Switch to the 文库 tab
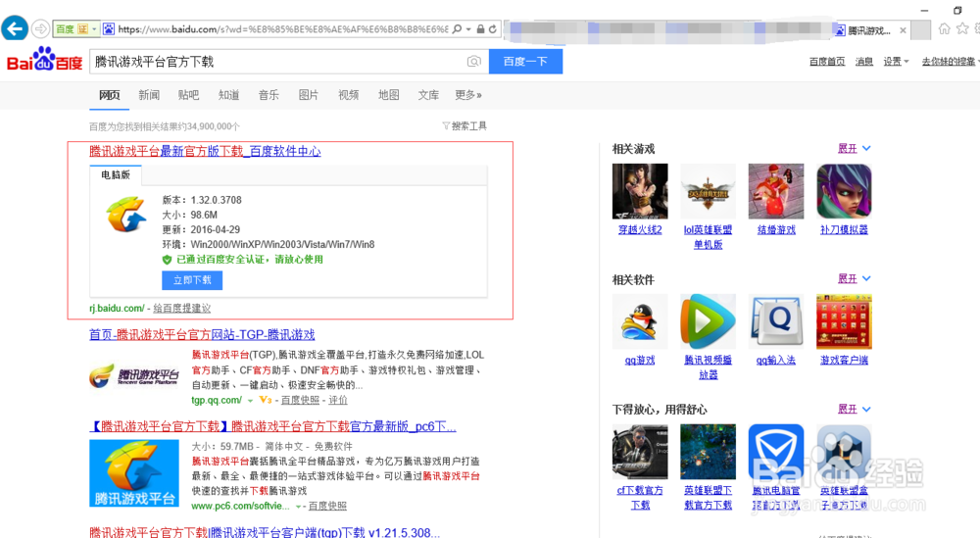This screenshot has height=538, width=980. pyautogui.click(x=429, y=95)
